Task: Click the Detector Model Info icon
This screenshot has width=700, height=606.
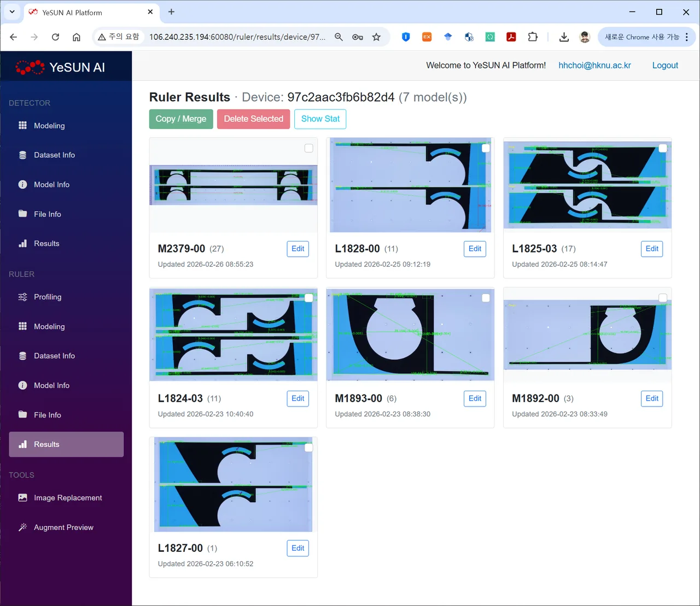Action: 22,185
